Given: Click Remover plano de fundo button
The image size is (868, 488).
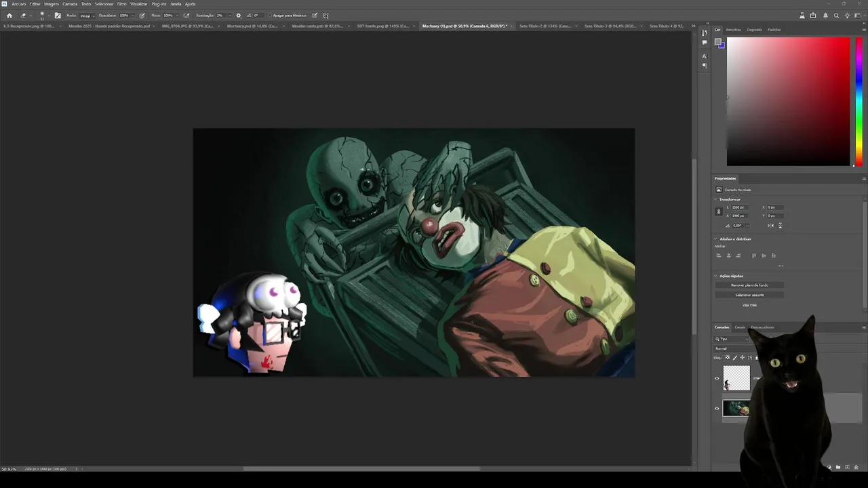Looking at the screenshot, I should [749, 285].
